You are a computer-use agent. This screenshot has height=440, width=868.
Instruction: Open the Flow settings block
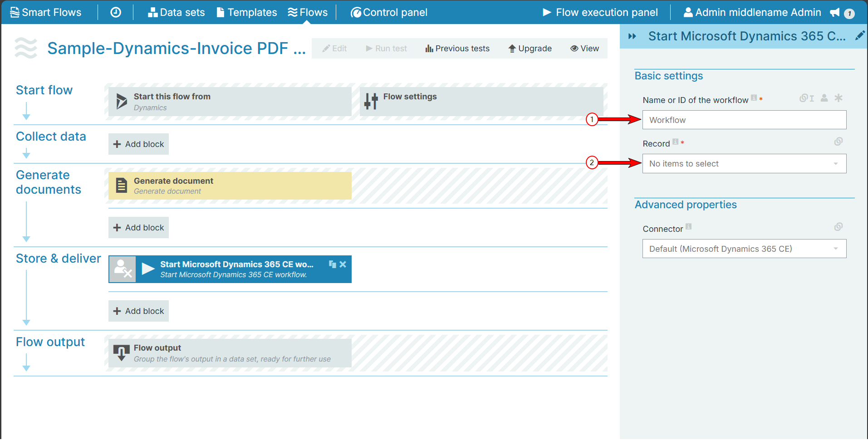click(x=481, y=102)
